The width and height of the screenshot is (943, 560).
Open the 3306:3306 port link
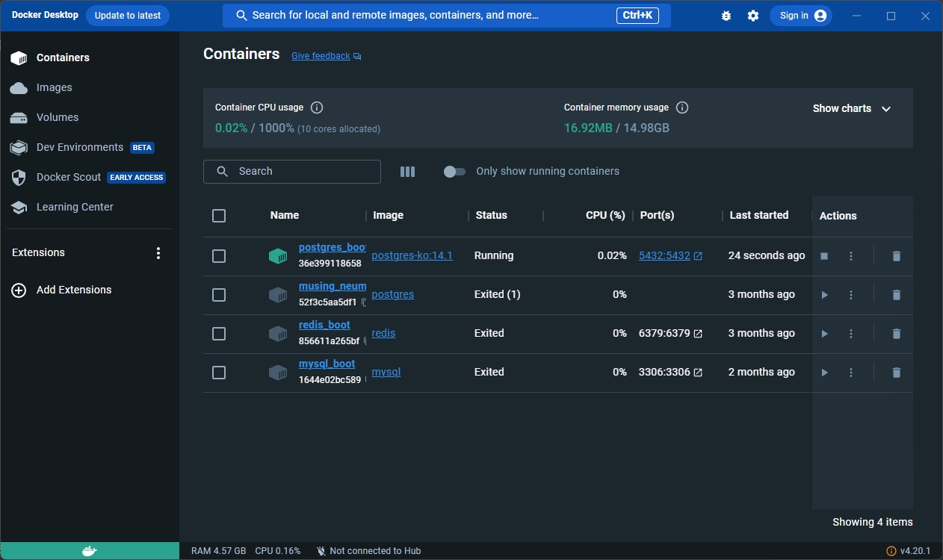point(670,372)
